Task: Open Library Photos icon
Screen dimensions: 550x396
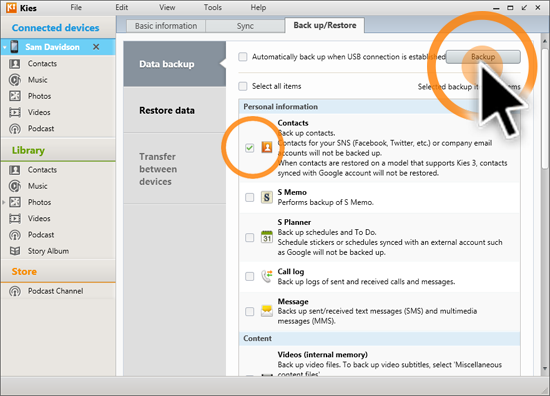Action: coord(15,202)
